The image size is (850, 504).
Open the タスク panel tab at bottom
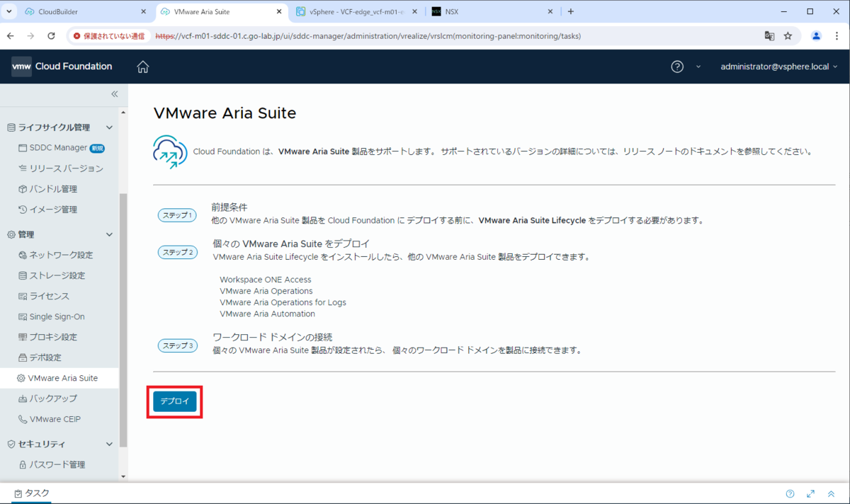coord(32,493)
